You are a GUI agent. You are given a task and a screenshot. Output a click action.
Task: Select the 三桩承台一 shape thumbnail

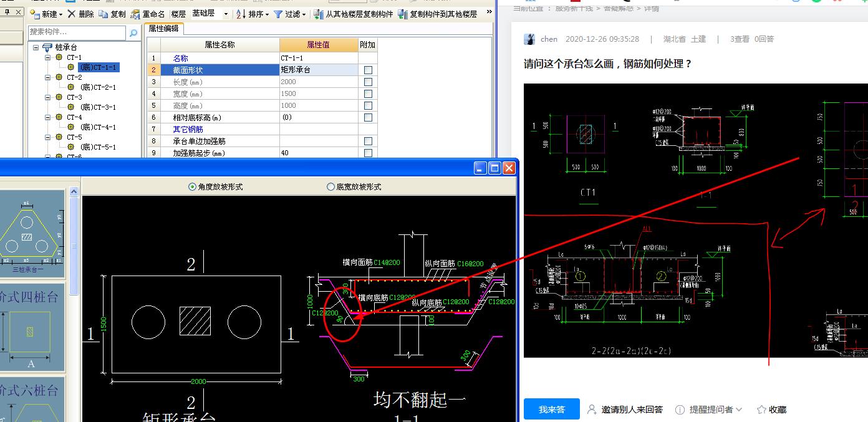click(x=31, y=233)
